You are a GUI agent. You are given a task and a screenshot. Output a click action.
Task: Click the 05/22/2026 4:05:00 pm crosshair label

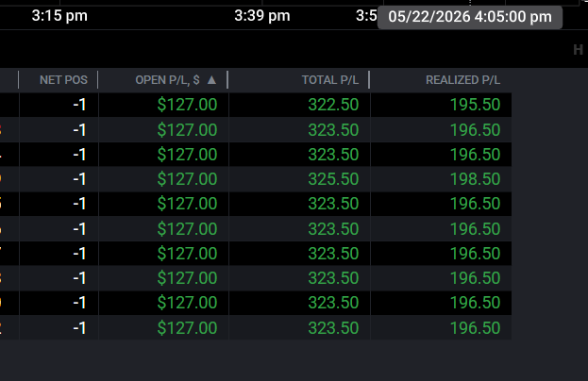470,17
